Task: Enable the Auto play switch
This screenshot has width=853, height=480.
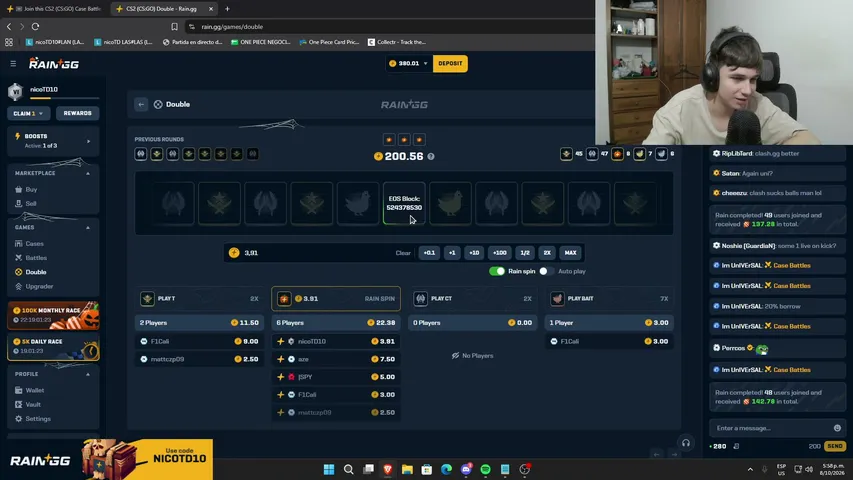Action: (546, 271)
